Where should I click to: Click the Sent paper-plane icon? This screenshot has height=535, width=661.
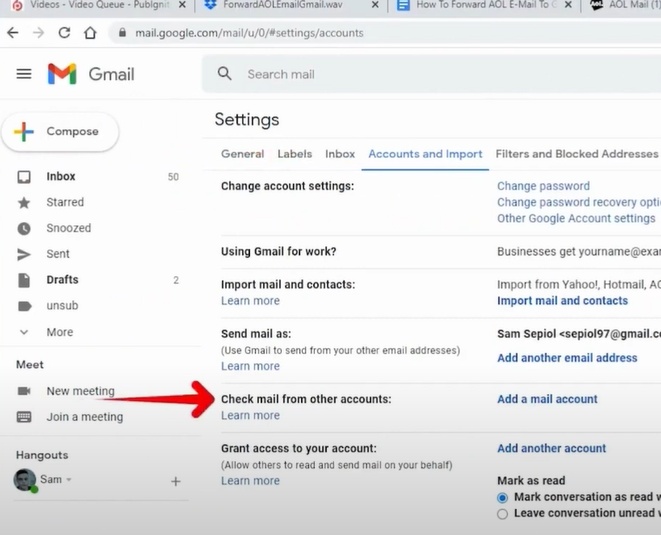point(24,254)
